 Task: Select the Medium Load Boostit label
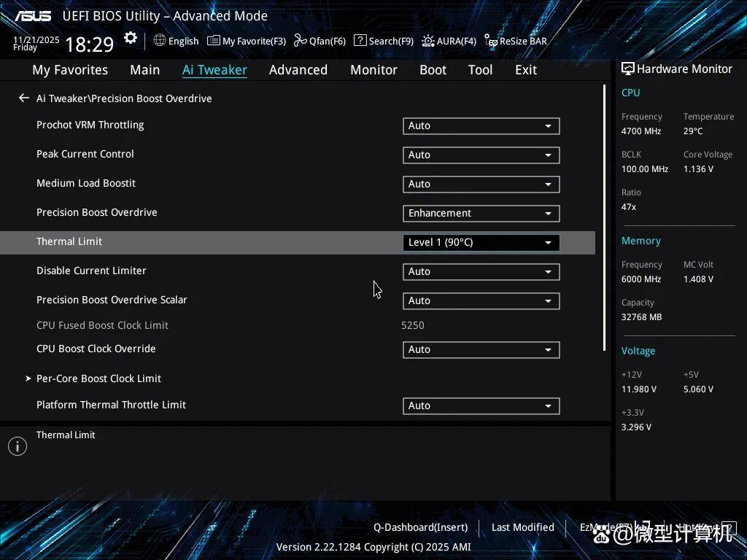tap(86, 183)
